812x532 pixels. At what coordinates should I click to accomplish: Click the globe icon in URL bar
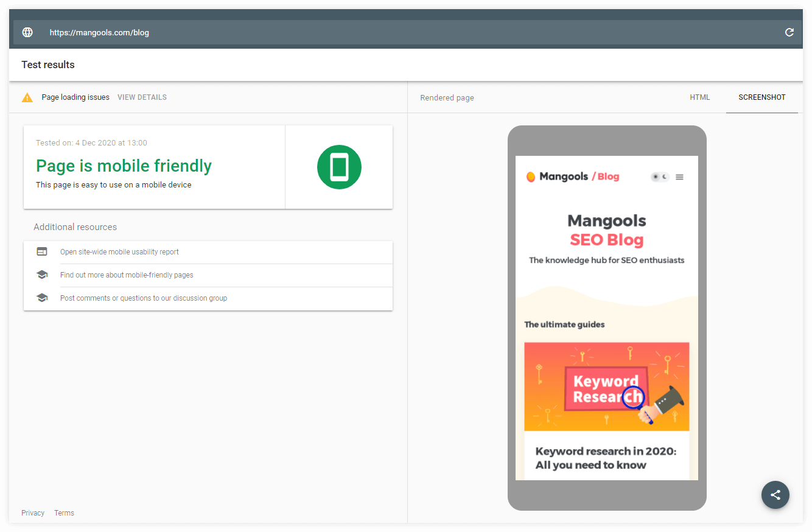(x=27, y=32)
